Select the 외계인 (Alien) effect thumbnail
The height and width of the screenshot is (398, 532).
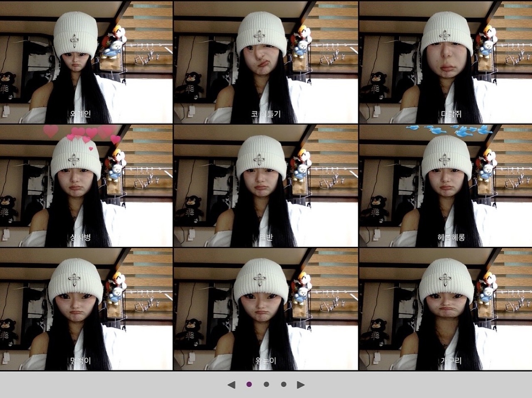point(86,62)
